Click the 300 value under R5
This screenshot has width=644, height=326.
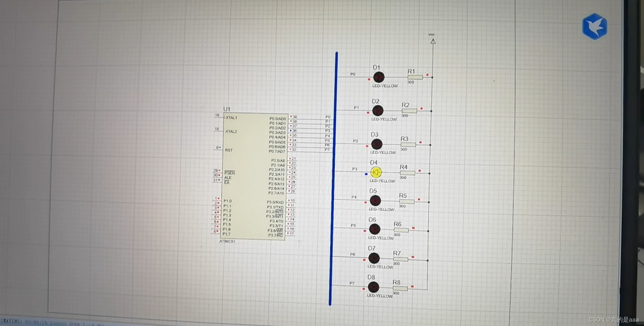(x=402, y=206)
